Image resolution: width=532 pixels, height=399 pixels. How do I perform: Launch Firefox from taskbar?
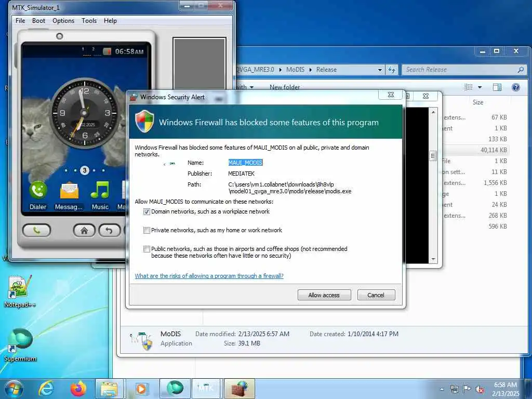78,389
